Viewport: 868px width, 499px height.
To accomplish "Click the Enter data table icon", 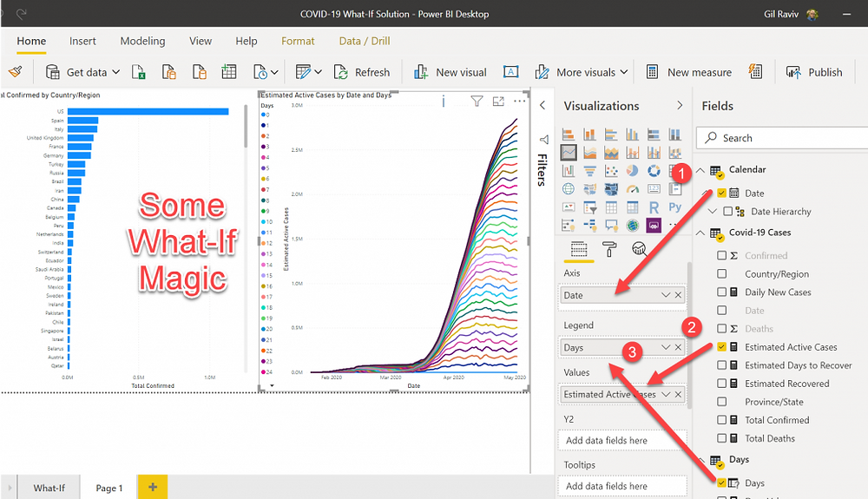I will tap(229, 72).
